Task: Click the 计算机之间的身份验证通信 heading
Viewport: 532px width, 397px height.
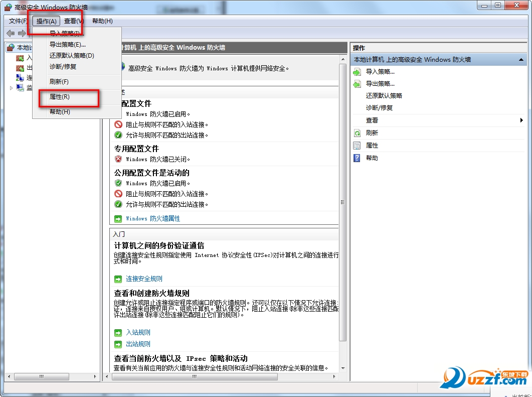Action: 159,245
